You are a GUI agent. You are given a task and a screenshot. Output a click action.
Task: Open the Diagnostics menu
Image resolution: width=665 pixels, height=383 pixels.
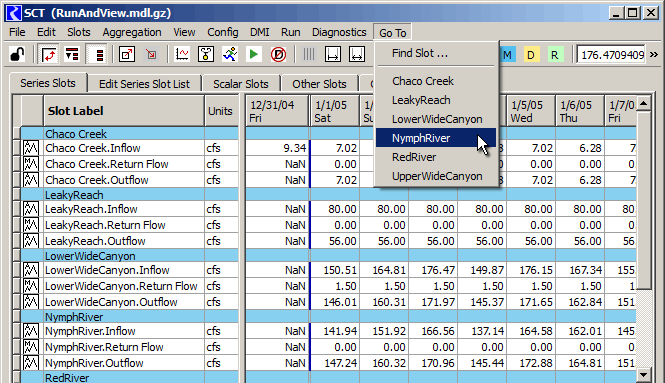(339, 32)
